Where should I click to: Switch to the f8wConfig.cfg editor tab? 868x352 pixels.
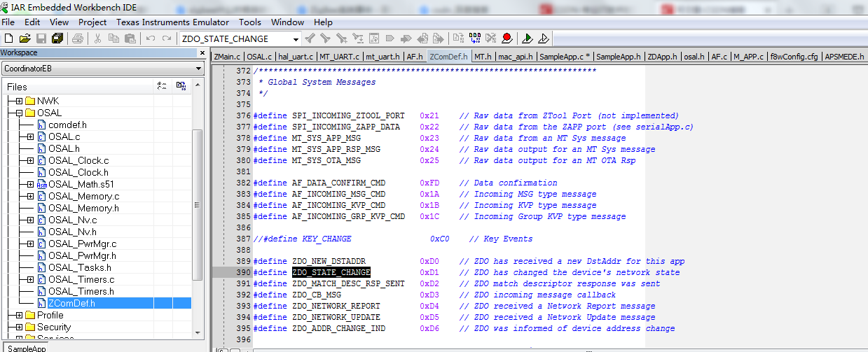pos(794,57)
